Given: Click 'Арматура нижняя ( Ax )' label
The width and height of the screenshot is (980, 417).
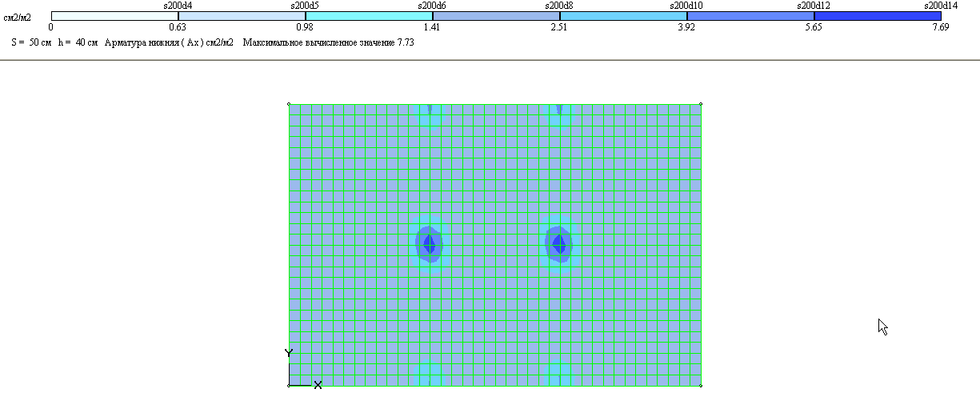Looking at the screenshot, I should click(x=154, y=42).
